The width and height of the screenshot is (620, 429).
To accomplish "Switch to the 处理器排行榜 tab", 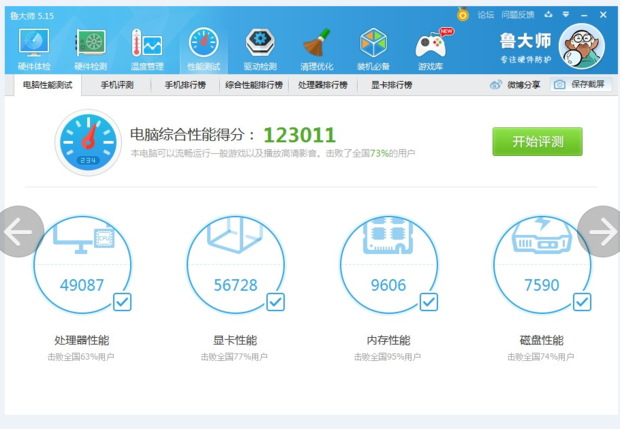I will pyautogui.click(x=323, y=85).
